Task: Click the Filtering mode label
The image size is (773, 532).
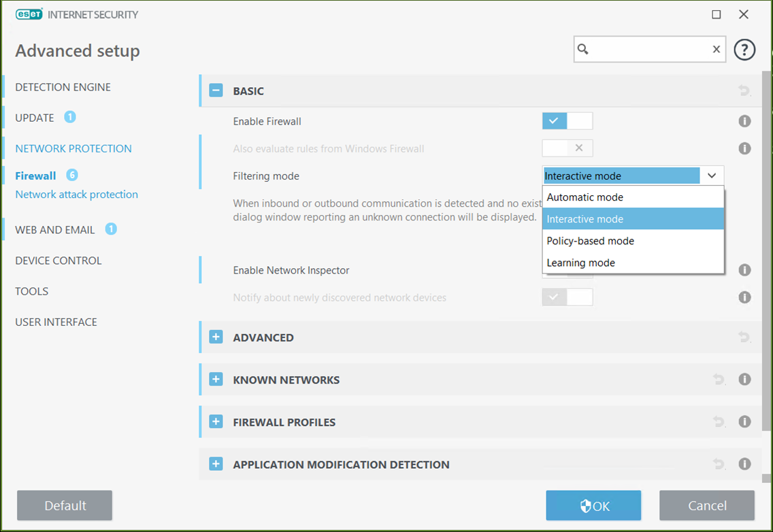Action: click(x=266, y=176)
